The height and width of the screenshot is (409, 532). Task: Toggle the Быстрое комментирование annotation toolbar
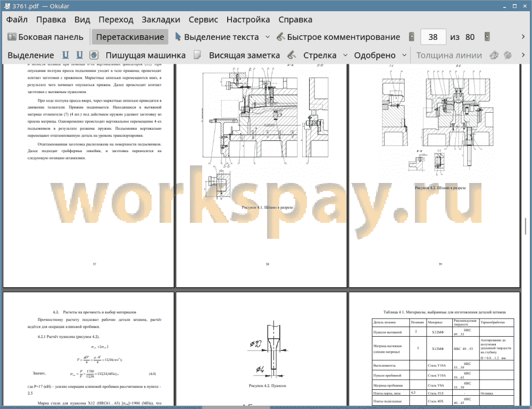tap(338, 37)
